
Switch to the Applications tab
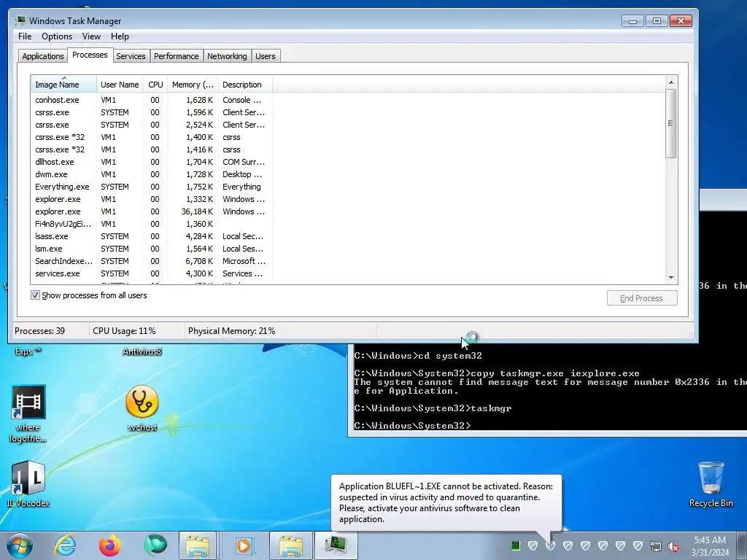(43, 56)
